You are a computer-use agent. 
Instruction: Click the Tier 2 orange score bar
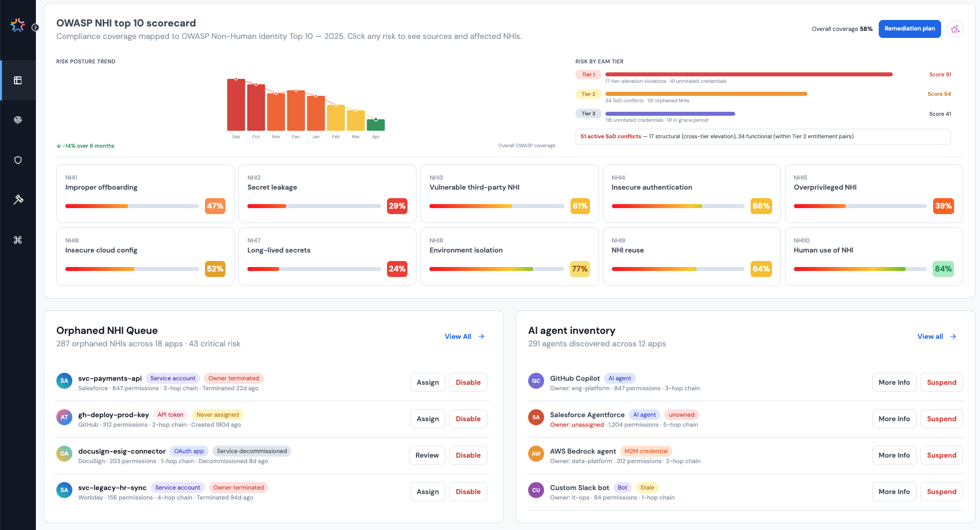(x=706, y=94)
